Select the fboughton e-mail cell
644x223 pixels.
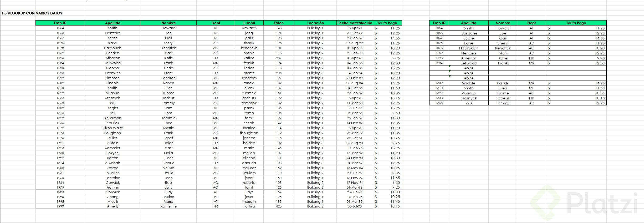point(249,133)
